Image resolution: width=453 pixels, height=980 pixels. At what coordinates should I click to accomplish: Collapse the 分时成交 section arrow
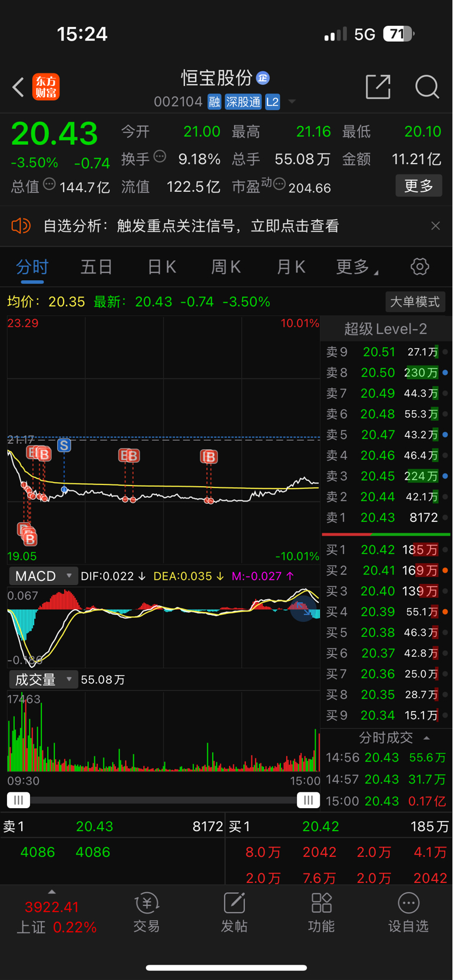[x=426, y=738]
